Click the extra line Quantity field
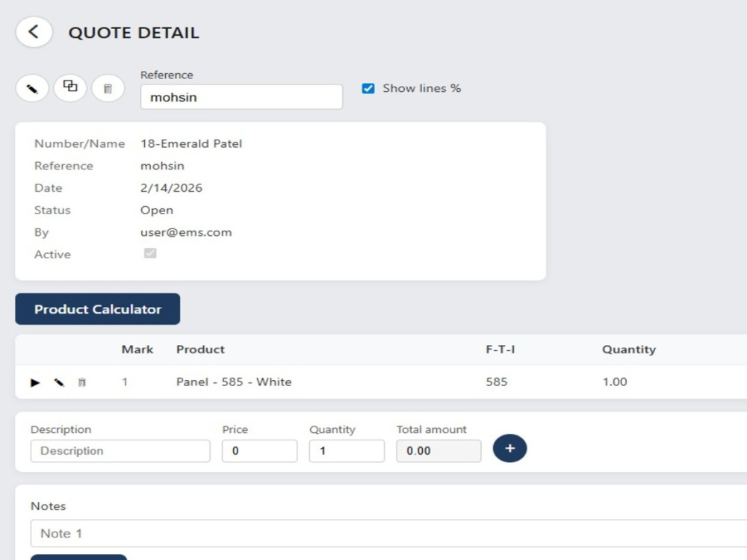This screenshot has width=747, height=560. (x=347, y=451)
